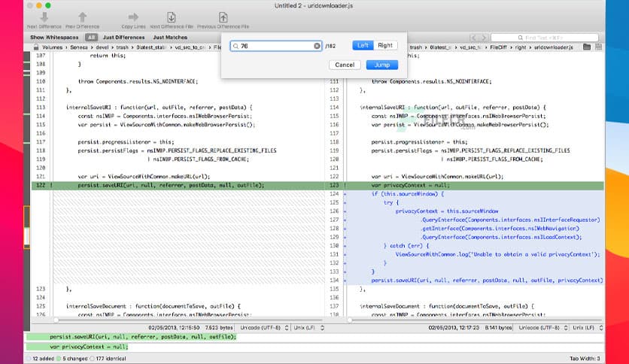The height and width of the screenshot is (364, 629).
Task: Click line 113 internalSaveURI in left pane
Action: [x=160, y=108]
